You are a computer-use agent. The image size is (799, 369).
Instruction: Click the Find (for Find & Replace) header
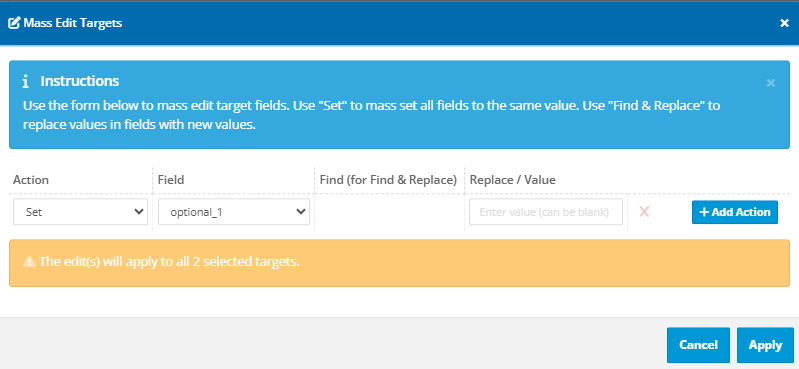[x=388, y=179]
